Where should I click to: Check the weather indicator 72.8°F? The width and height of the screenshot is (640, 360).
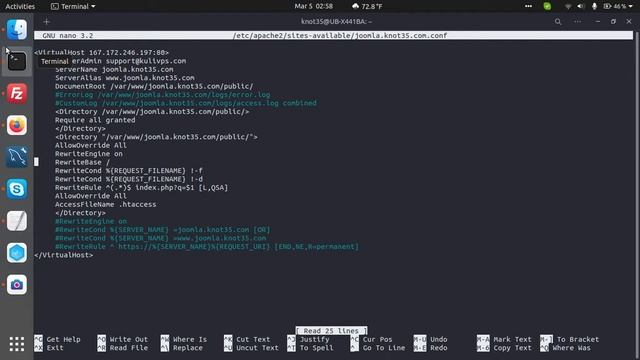(x=367, y=6)
